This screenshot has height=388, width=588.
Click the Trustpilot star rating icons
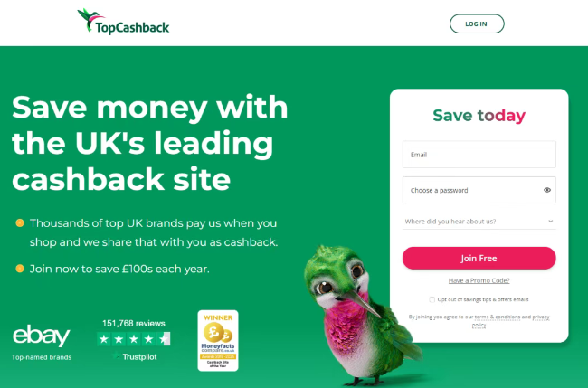click(134, 339)
